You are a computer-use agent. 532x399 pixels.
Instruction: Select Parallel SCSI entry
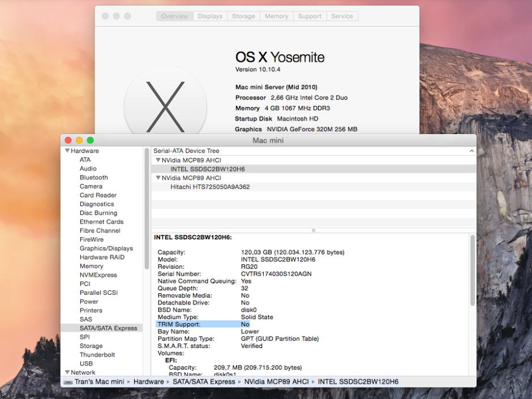pos(98,293)
